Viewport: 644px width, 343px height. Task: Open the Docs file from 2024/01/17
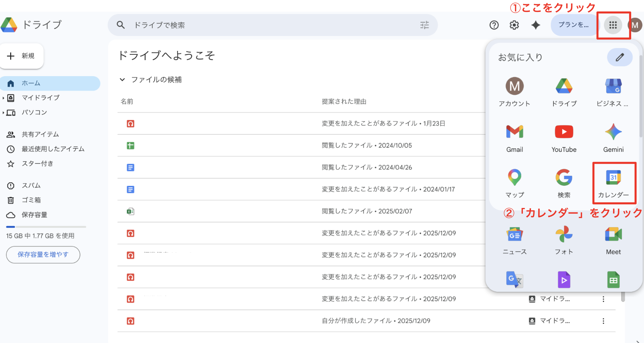tap(301, 189)
